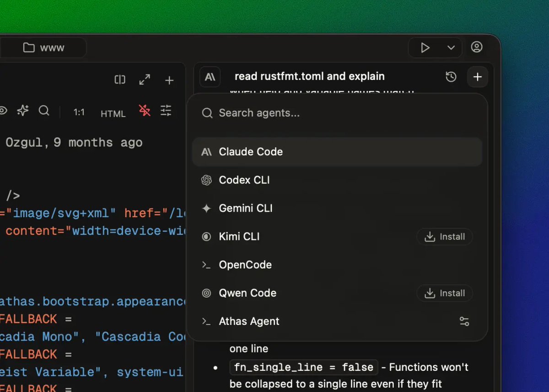The height and width of the screenshot is (392, 549).
Task: Toggle the red crossed-out icon
Action: pyautogui.click(x=145, y=111)
